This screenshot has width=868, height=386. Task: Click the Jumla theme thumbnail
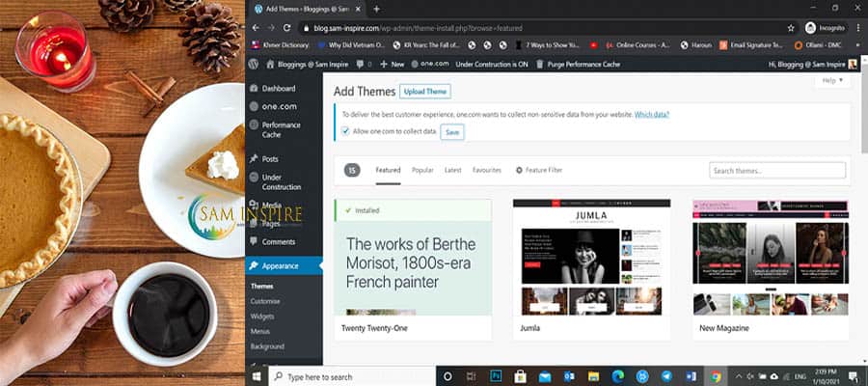tap(591, 256)
